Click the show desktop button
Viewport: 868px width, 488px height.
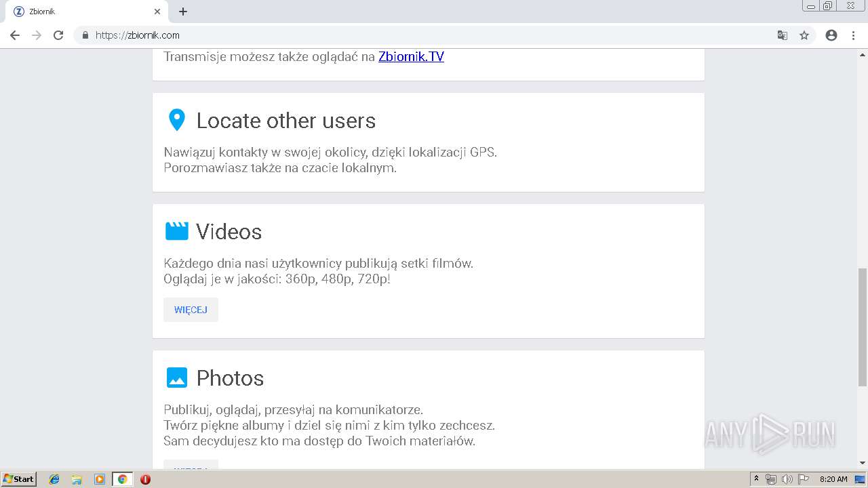pos(861,479)
